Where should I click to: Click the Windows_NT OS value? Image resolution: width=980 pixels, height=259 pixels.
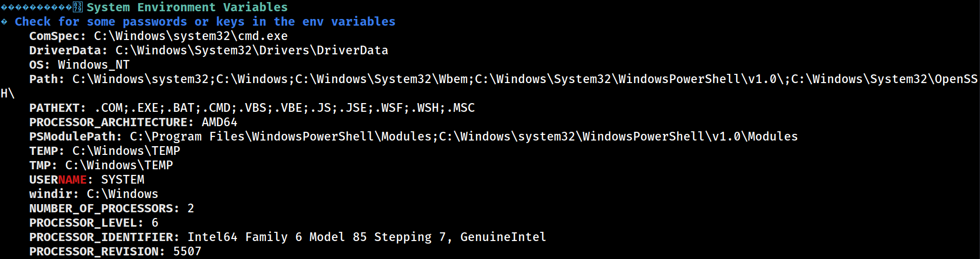coord(93,65)
